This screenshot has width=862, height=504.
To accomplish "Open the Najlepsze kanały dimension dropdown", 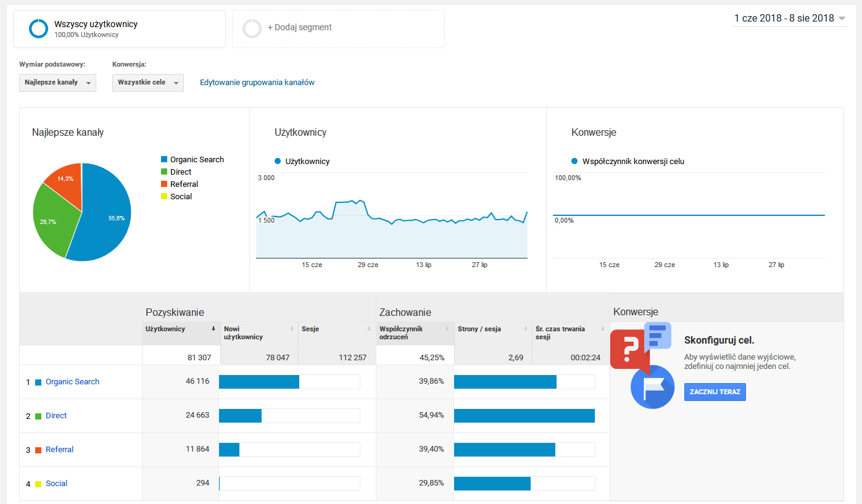I will coord(57,83).
